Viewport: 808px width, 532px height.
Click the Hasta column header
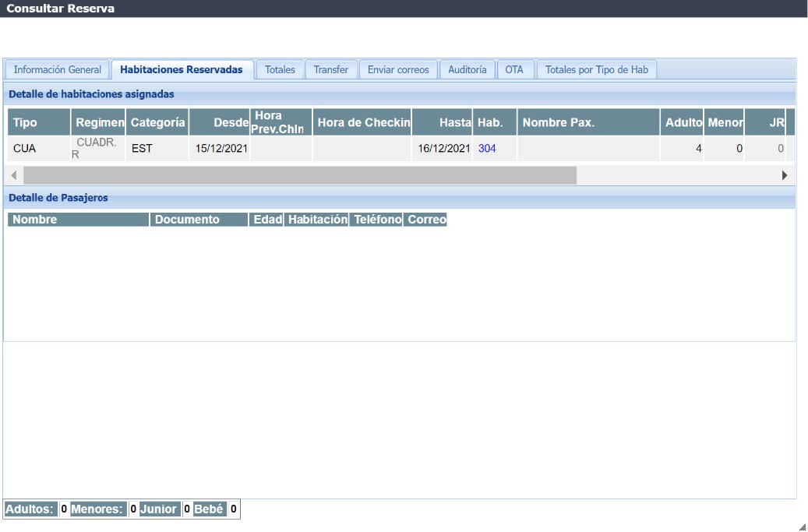(x=442, y=122)
